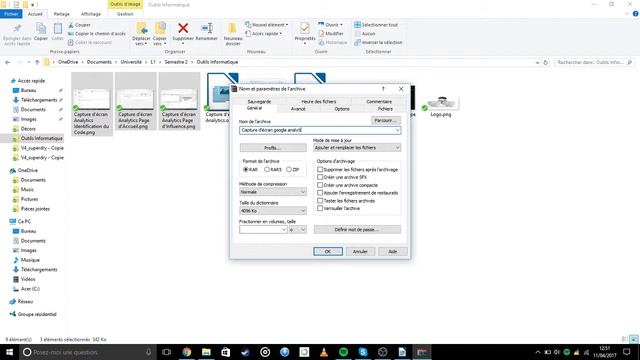Click Sélectionner tout in ribbon
This screenshot has width=640, height=360.
pos(376,25)
